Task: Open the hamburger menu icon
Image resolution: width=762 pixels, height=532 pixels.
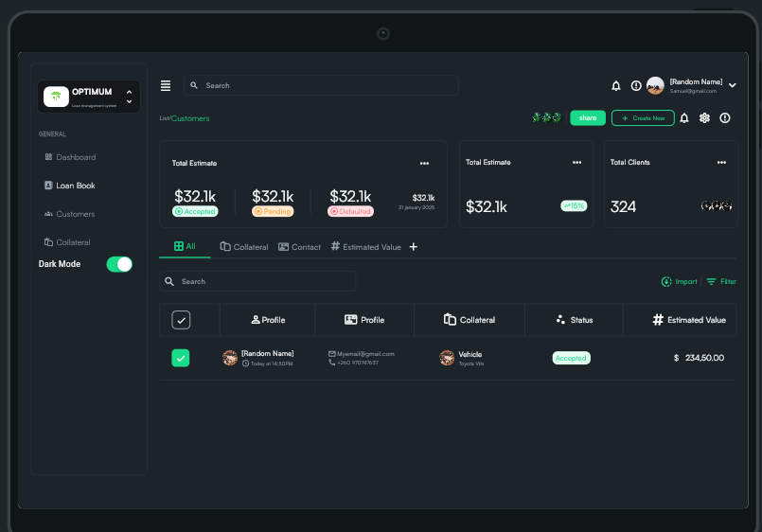Action: click(166, 85)
